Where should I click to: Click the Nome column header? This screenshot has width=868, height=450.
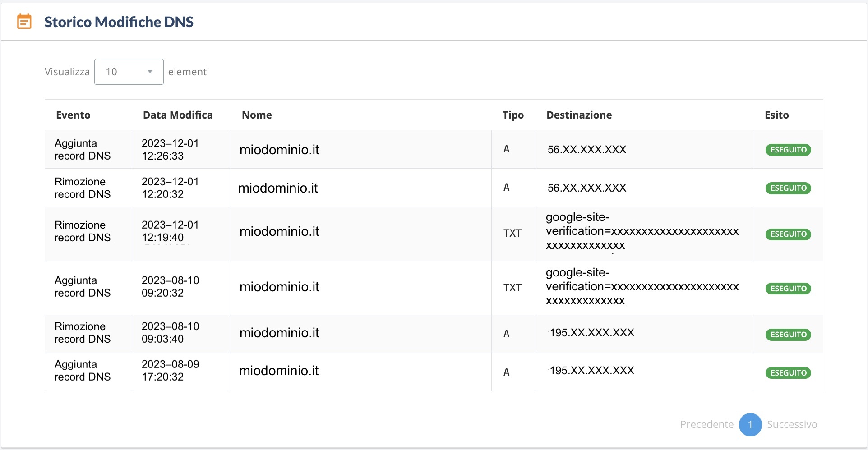(257, 115)
